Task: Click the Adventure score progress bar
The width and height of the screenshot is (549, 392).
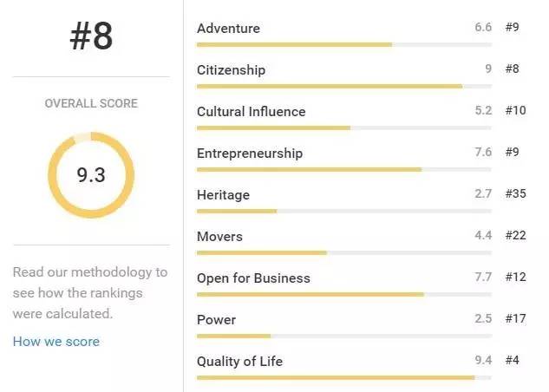Action: (343, 44)
